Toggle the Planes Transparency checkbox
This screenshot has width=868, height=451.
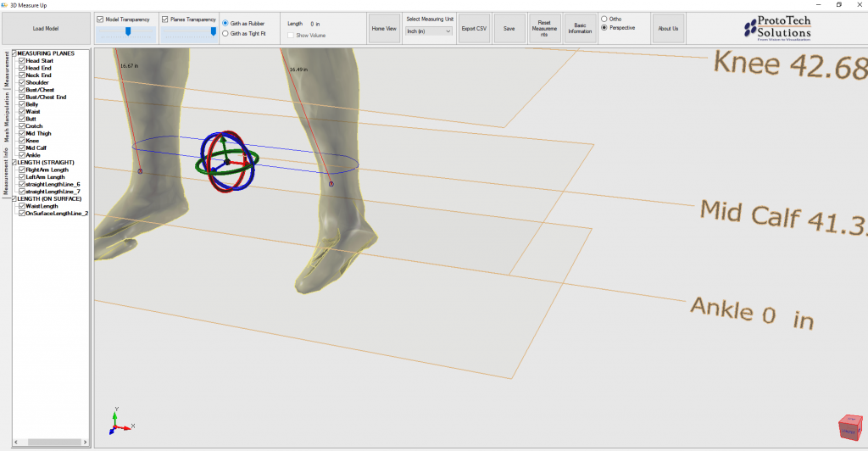tap(165, 19)
